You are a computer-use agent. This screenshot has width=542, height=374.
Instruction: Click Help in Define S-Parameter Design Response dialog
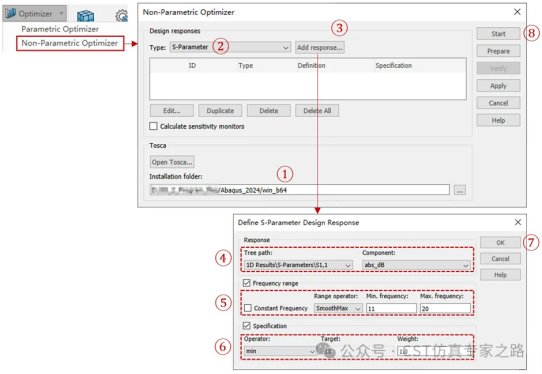(500, 275)
